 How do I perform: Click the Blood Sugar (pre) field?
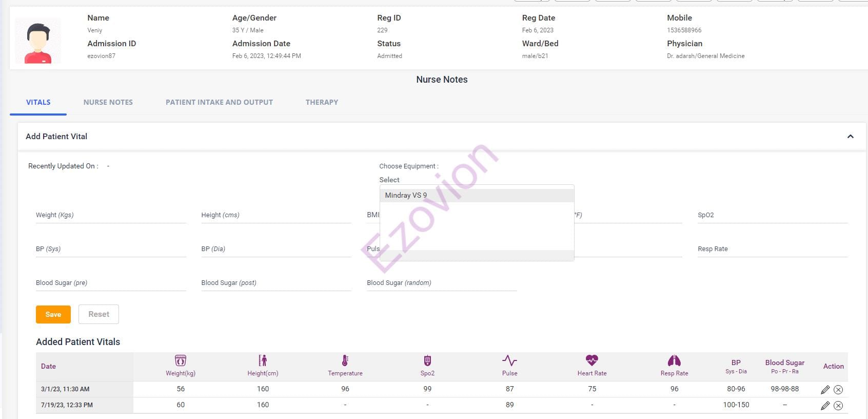point(110,283)
